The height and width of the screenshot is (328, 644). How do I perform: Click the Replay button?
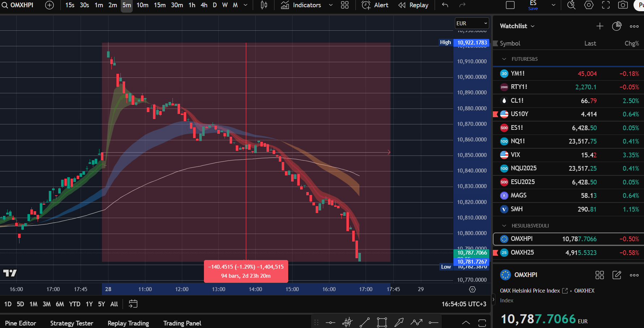[413, 5]
